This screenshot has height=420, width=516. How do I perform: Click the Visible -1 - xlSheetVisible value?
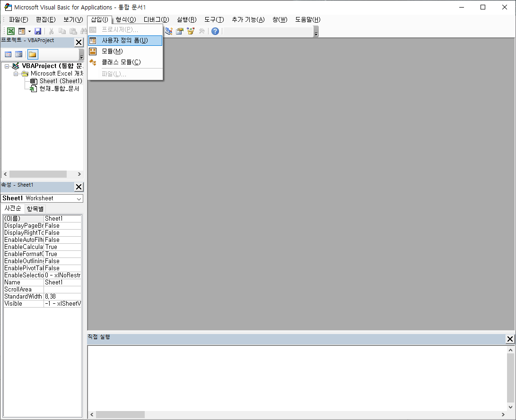pyautogui.click(x=62, y=304)
